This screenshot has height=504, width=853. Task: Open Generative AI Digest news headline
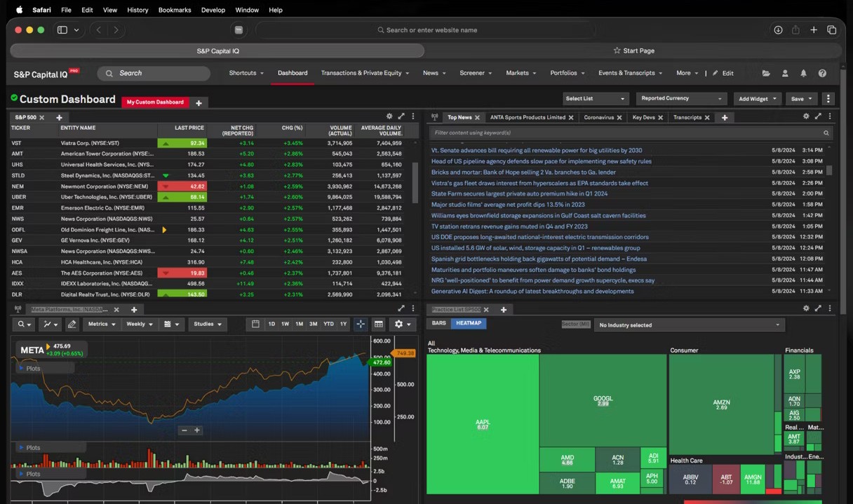tap(532, 291)
